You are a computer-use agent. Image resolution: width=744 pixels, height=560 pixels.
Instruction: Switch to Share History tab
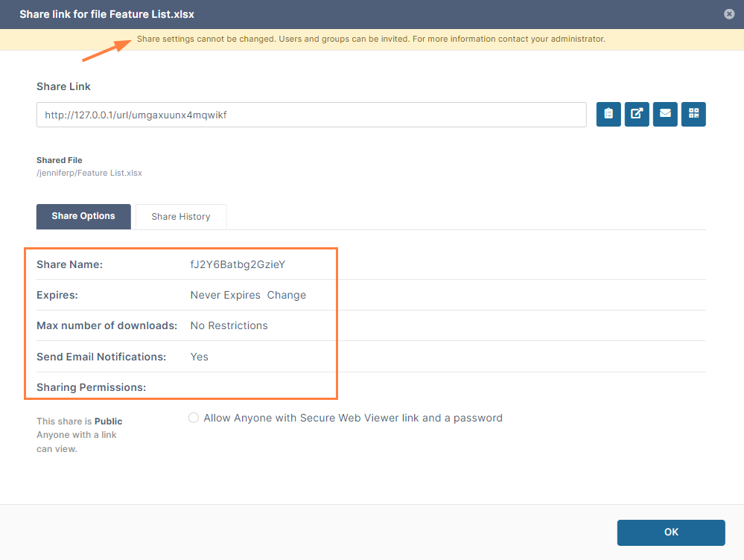tap(181, 217)
